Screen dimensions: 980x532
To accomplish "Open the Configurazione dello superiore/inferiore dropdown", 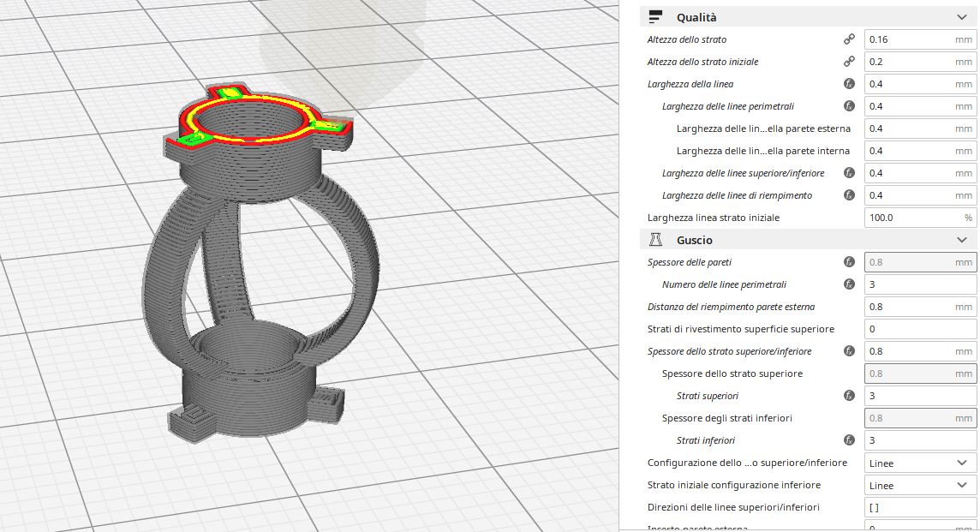I will pyautogui.click(x=920, y=463).
